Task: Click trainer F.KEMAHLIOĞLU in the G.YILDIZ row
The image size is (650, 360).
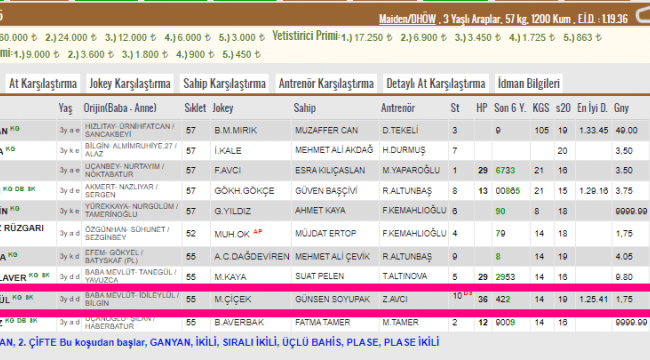Action: coord(414,211)
